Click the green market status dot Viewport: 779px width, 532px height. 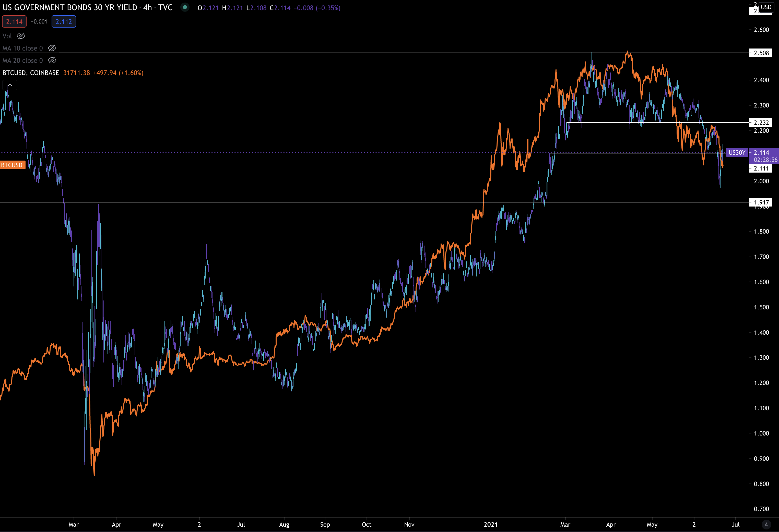coord(185,7)
